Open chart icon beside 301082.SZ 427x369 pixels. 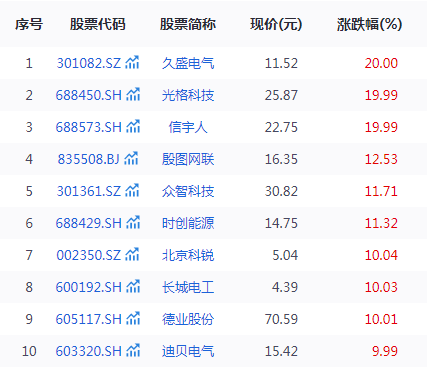coord(132,62)
